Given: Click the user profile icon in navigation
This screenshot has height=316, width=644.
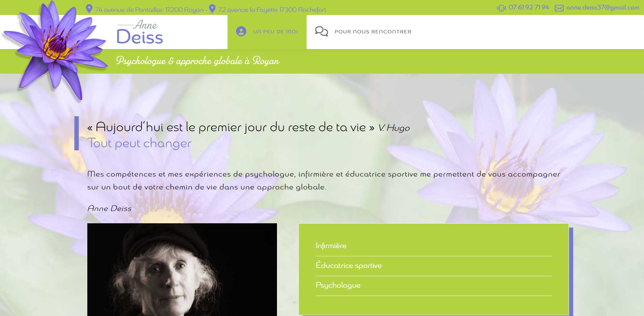Looking at the screenshot, I should point(241,31).
